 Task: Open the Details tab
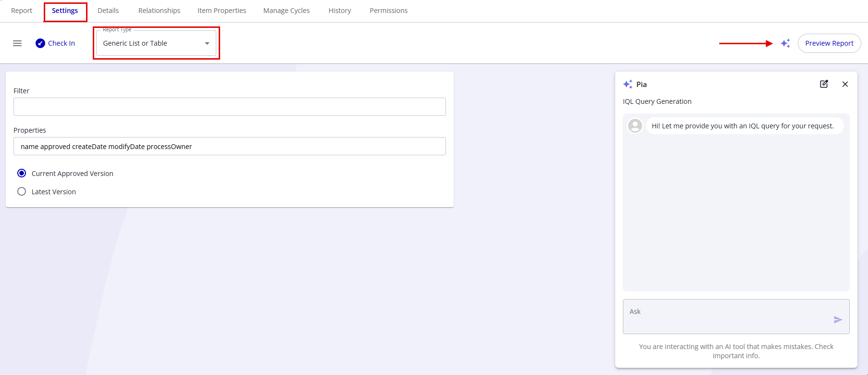tap(108, 11)
